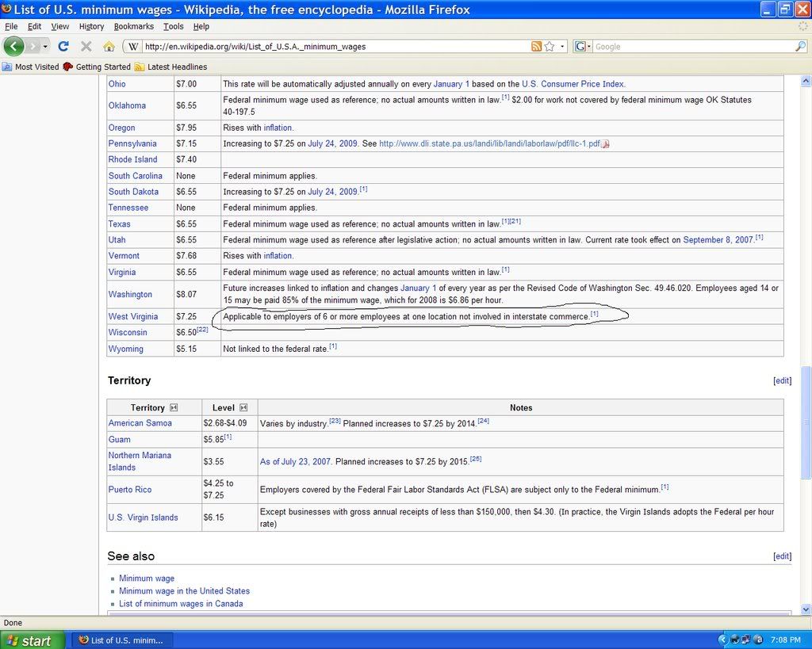Reload the page with the refresh icon
Viewport: 812px width, 649px height.
(63, 47)
